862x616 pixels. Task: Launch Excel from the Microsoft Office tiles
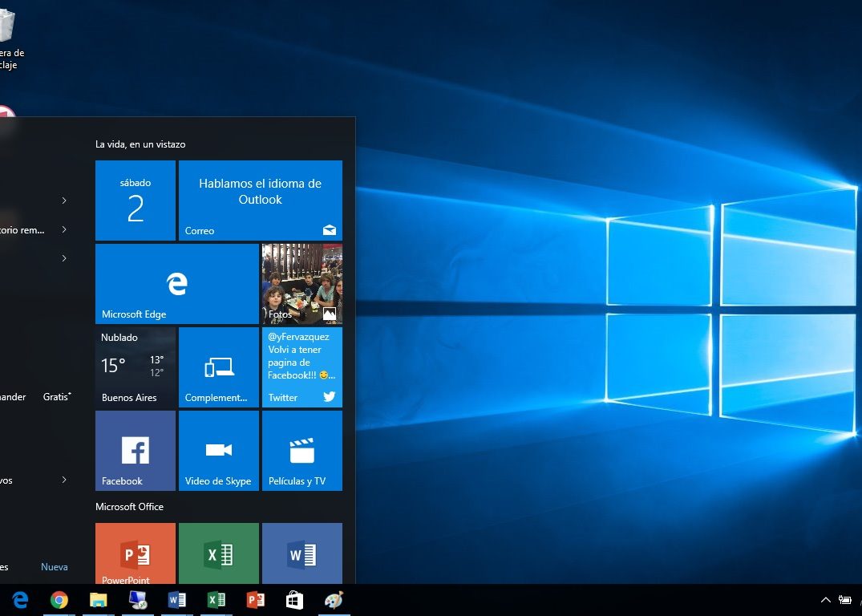click(218, 553)
